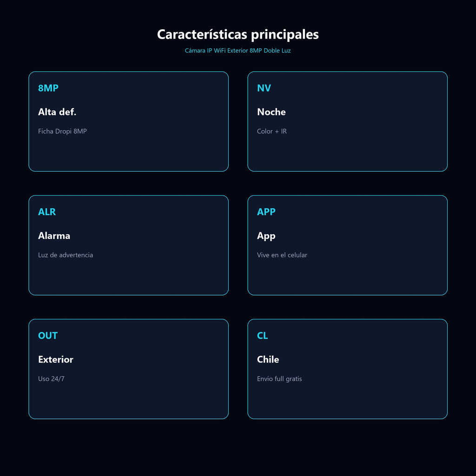Viewport: 476px width, 476px height.
Task: Click the Características principales heading
Action: coord(238,34)
